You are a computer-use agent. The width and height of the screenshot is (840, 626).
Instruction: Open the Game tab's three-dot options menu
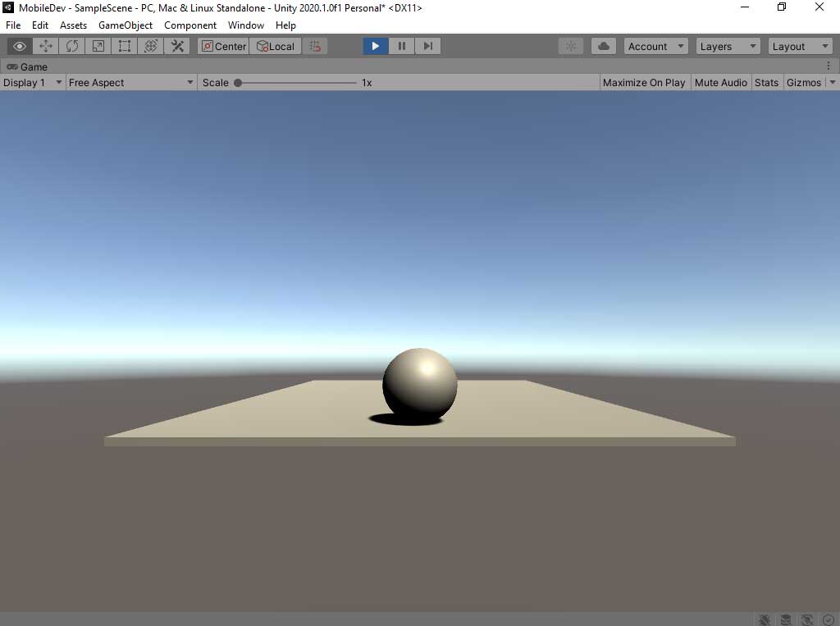(829, 66)
